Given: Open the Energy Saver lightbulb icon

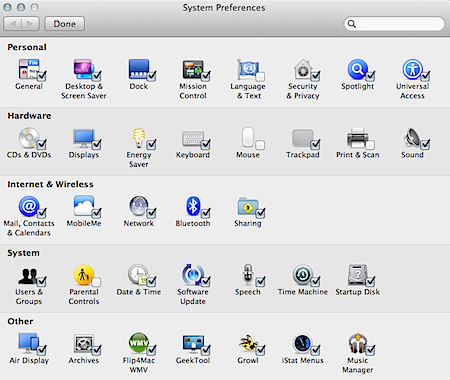Looking at the screenshot, I should pos(139,138).
